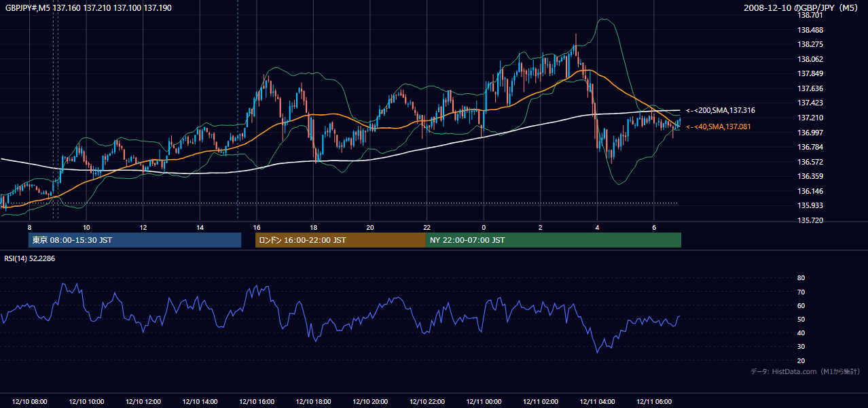This screenshot has height=408, width=868.
Task: Click the 12/10 12:00 time axis label
Action: [143, 402]
